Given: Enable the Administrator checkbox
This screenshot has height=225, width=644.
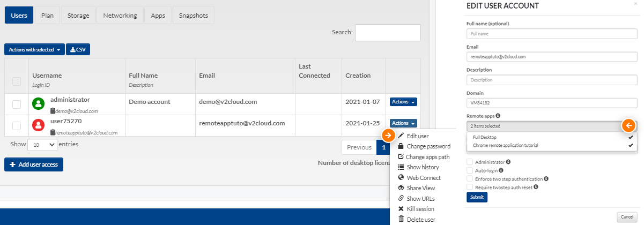Looking at the screenshot, I should coord(470,162).
